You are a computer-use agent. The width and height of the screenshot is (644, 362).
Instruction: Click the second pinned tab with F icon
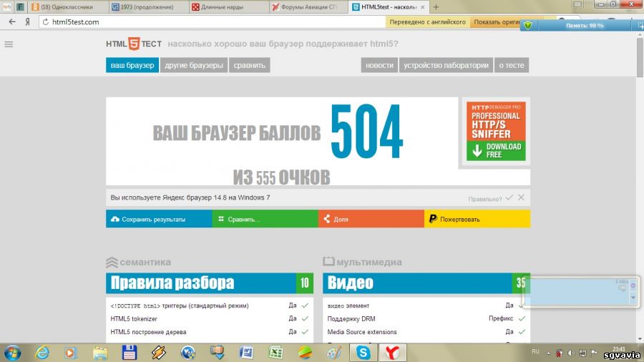point(20,7)
